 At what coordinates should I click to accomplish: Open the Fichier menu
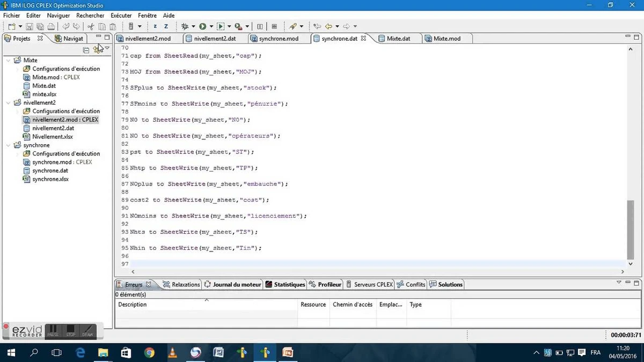pos(12,16)
